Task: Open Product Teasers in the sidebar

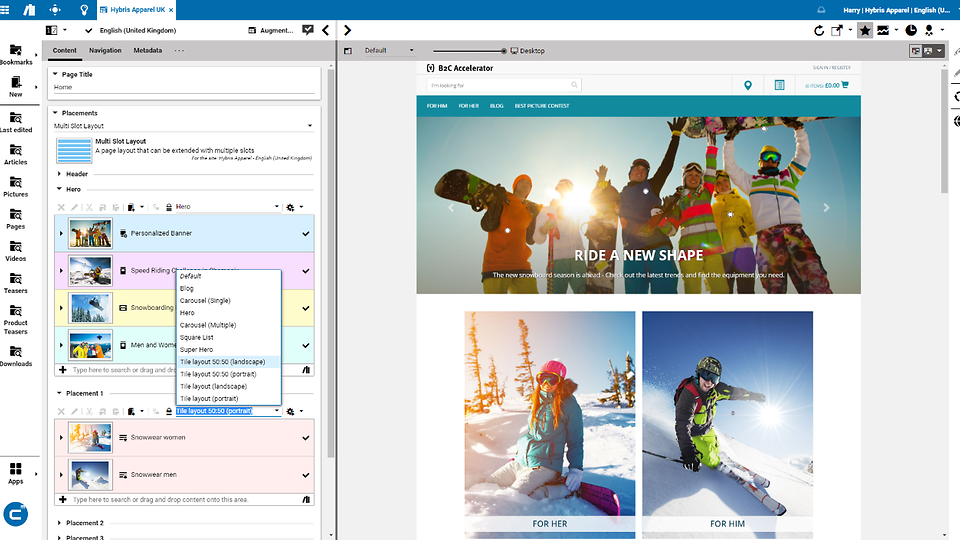Action: click(16, 319)
